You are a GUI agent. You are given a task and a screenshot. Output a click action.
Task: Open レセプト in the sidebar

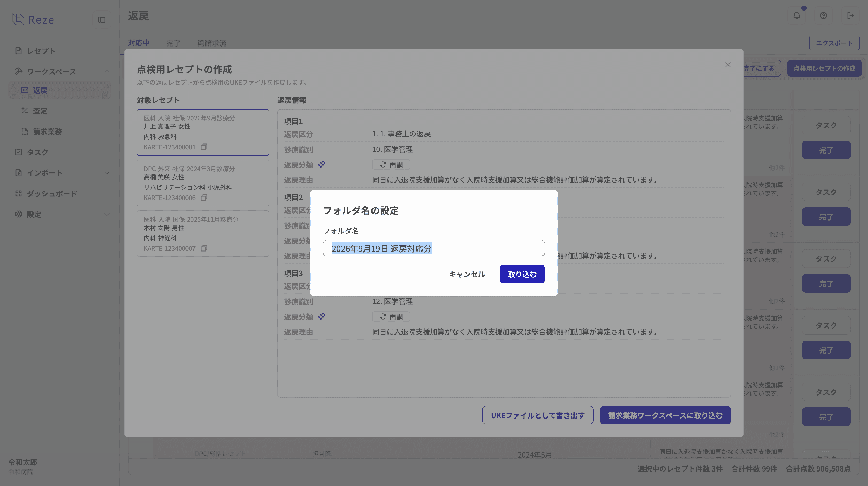tap(60, 51)
